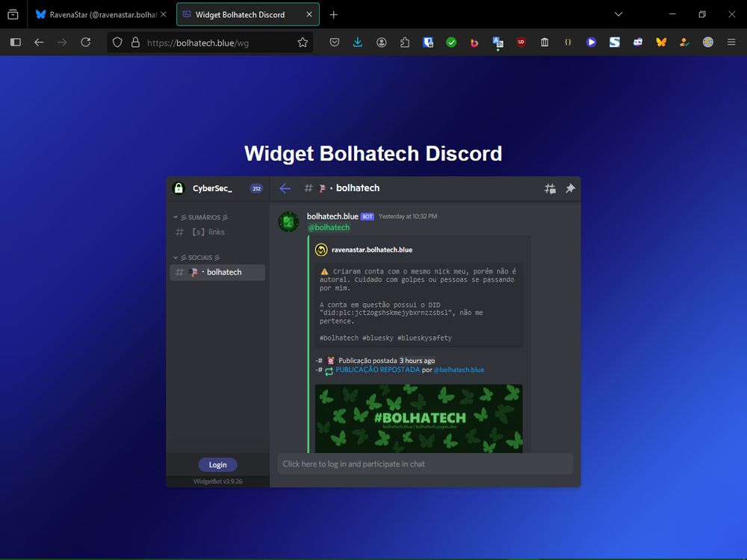747x560 pixels.
Task: Reload the current page
Action: click(x=86, y=43)
